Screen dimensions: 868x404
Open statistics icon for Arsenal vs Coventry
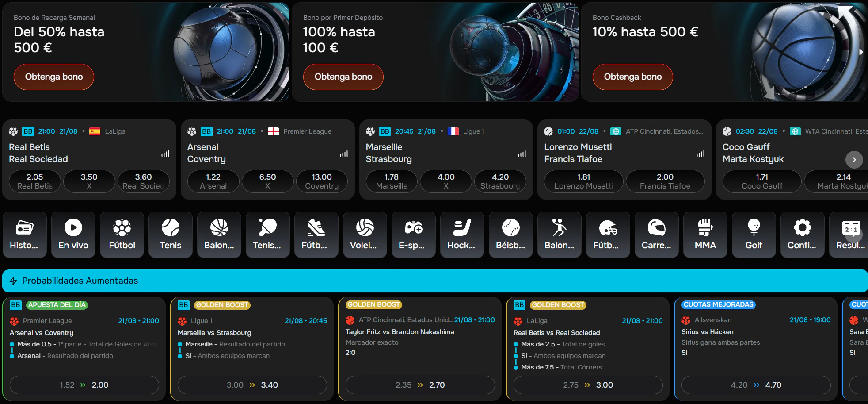pos(344,154)
